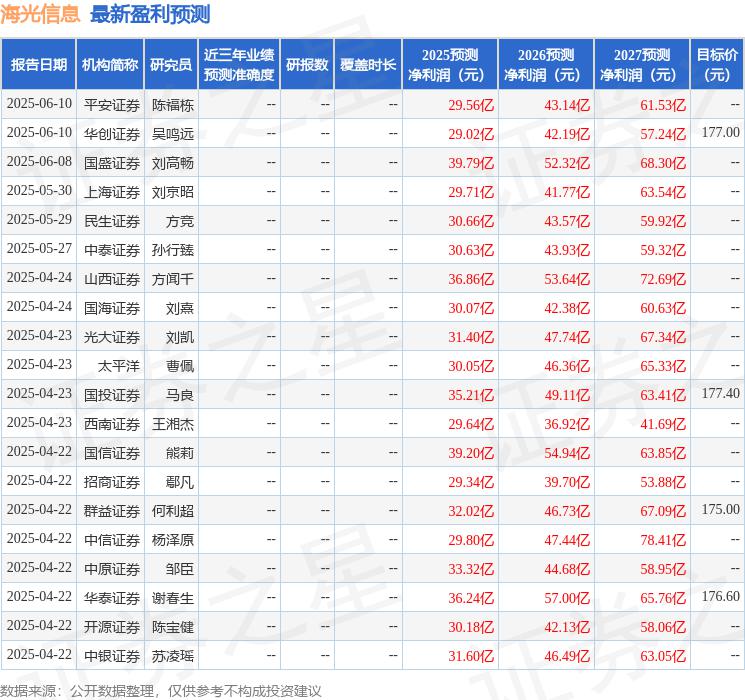Select the 上海证券 institution cell
745x700 pixels.
(112, 192)
